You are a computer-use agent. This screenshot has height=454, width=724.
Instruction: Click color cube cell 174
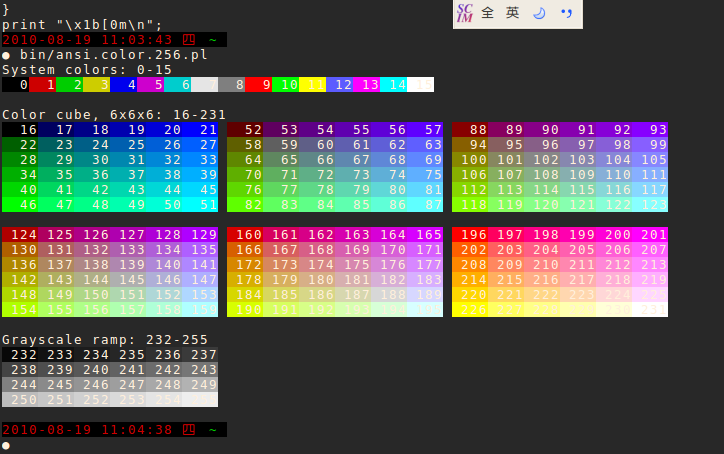[x=317, y=265]
